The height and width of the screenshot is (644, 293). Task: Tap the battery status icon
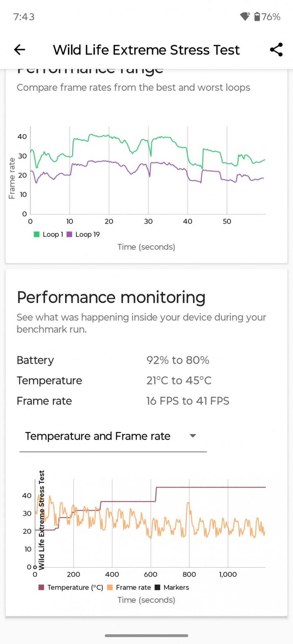pyautogui.click(x=257, y=16)
